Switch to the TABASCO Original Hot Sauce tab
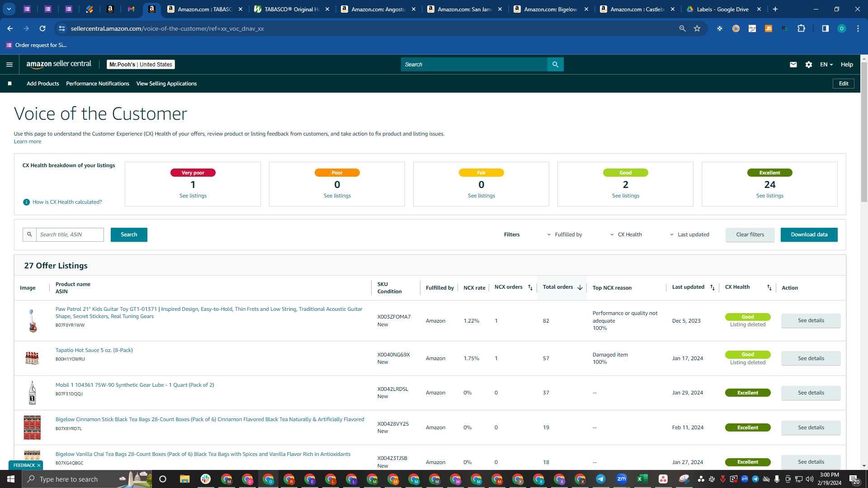The image size is (868, 488). (291, 9)
